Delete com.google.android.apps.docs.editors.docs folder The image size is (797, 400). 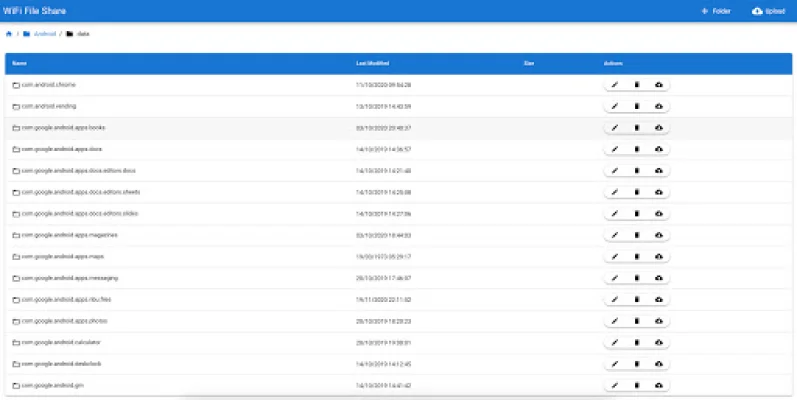pyautogui.click(x=637, y=171)
